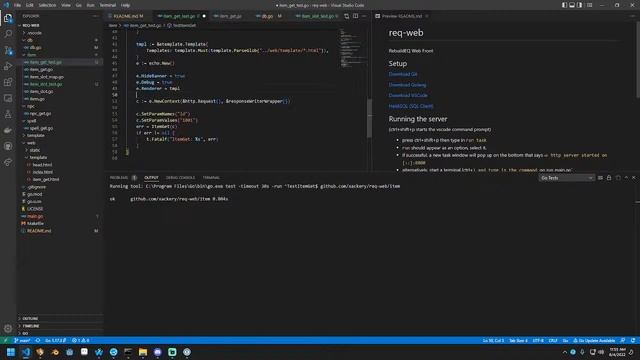Maximize the bottom panel size
Screen dimensions: 640x360
626,178
